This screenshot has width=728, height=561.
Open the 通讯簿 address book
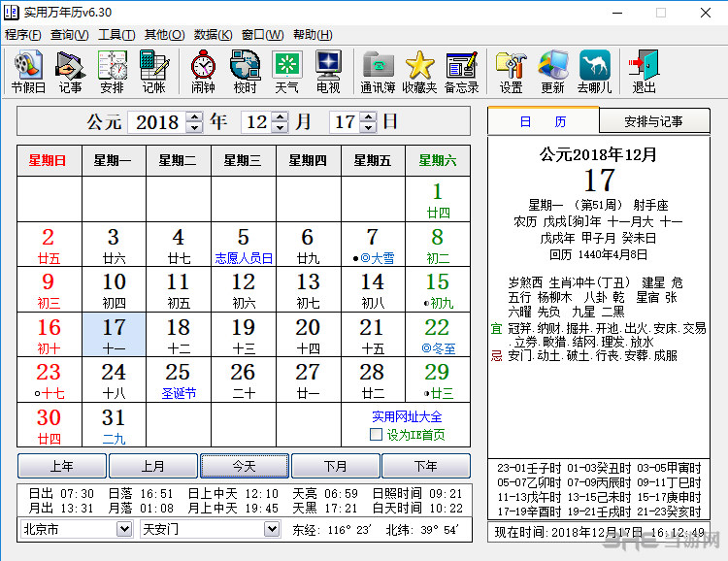click(378, 72)
